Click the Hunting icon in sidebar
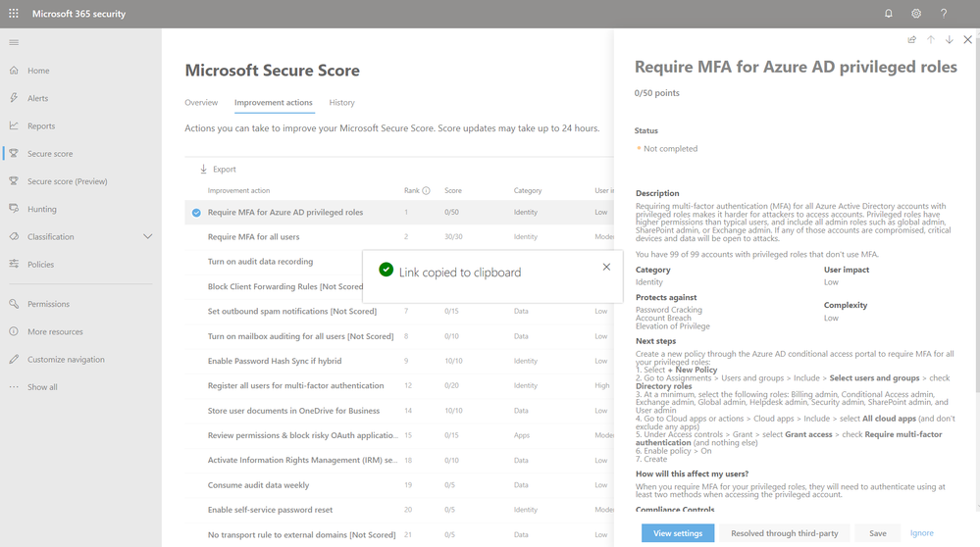Screen dimensions: 980x547 click(14, 209)
